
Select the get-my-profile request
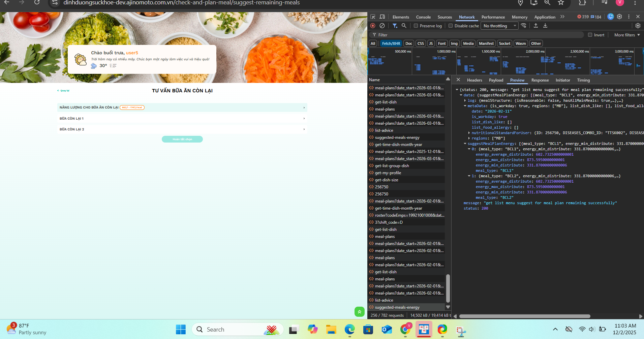click(406, 173)
